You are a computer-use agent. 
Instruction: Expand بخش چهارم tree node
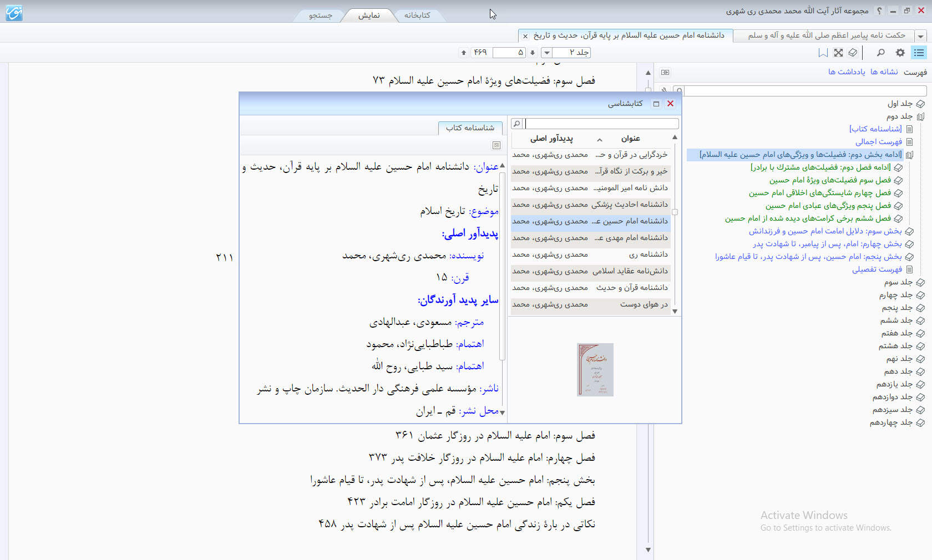point(909,244)
